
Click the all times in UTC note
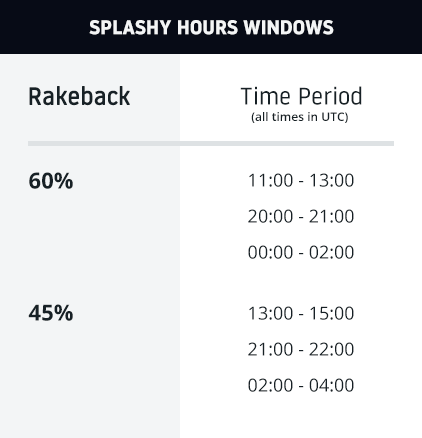tap(300, 117)
